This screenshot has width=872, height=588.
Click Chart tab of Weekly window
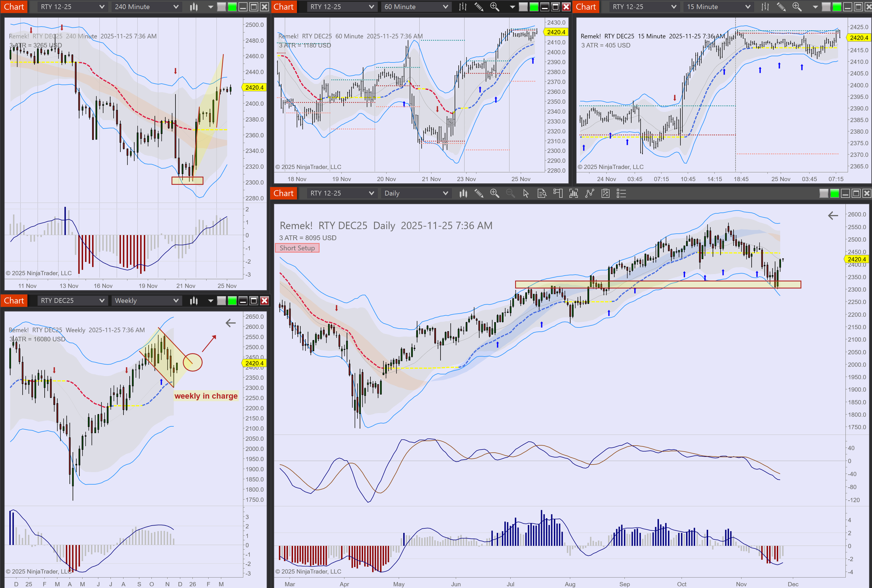click(14, 300)
